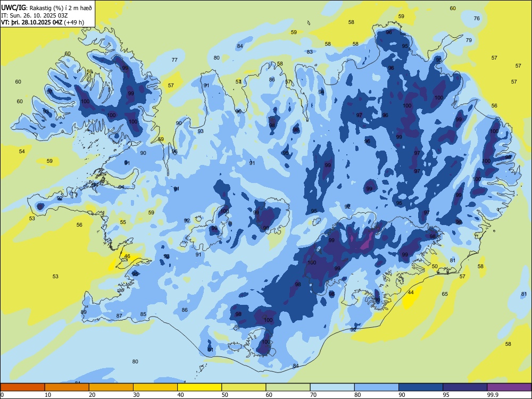Click the humidity value '89' on the map

[84, 312]
